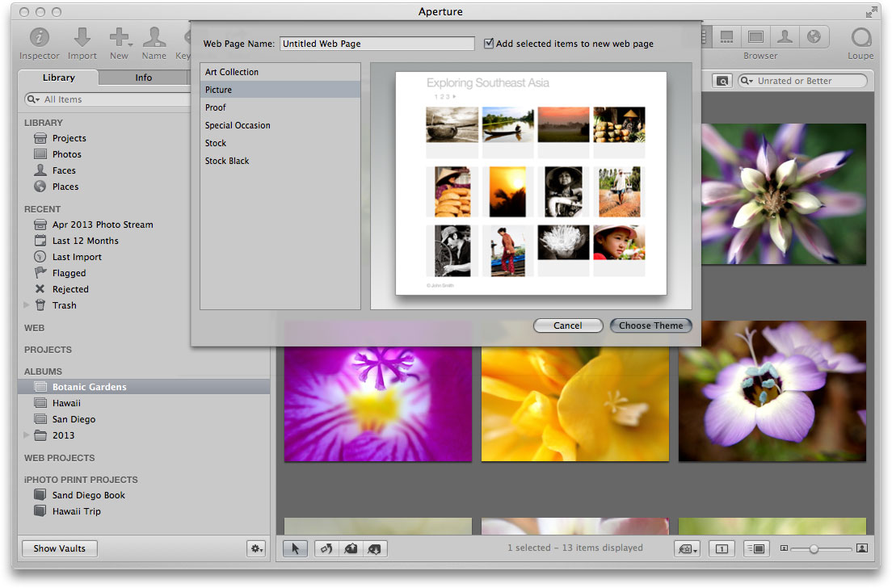Click the Viewer mode button in toolbar
Image resolution: width=892 pixels, height=588 pixels.
(x=755, y=37)
